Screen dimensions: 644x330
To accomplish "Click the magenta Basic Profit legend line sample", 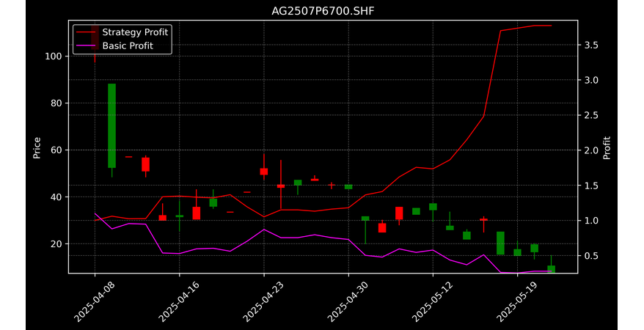I will pyautogui.click(x=87, y=45).
